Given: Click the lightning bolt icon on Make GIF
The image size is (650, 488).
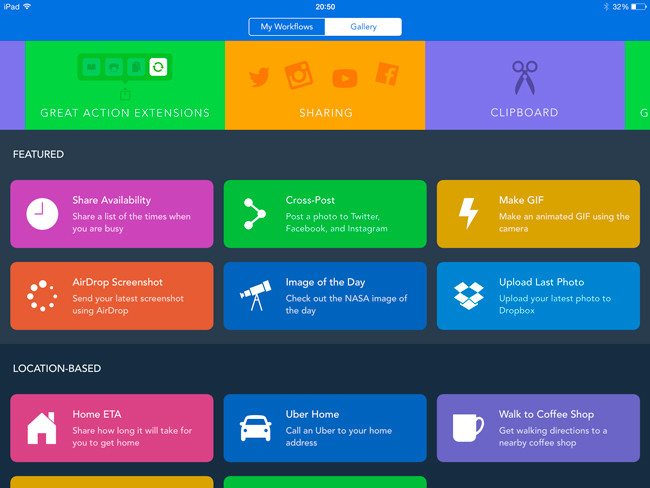Looking at the screenshot, I should coord(468,213).
